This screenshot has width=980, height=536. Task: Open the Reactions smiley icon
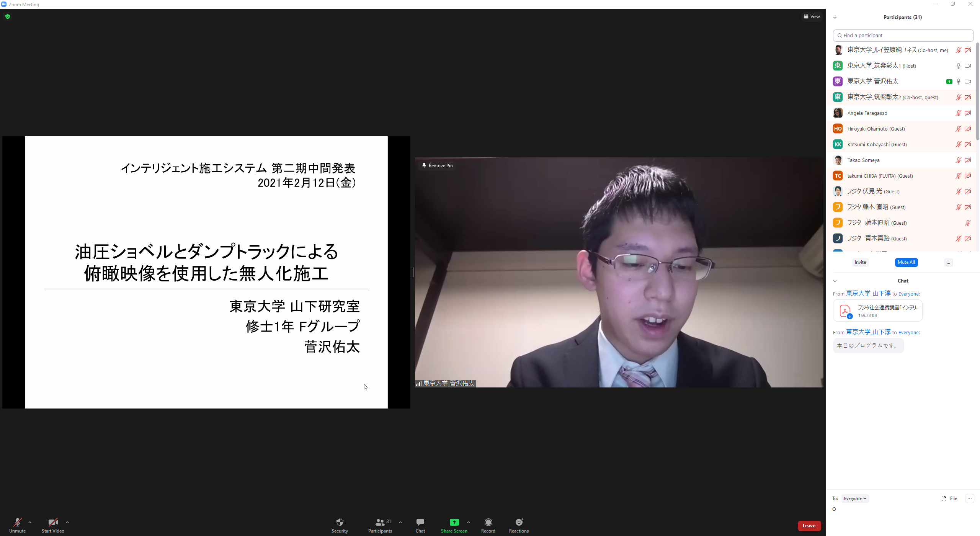(519, 522)
